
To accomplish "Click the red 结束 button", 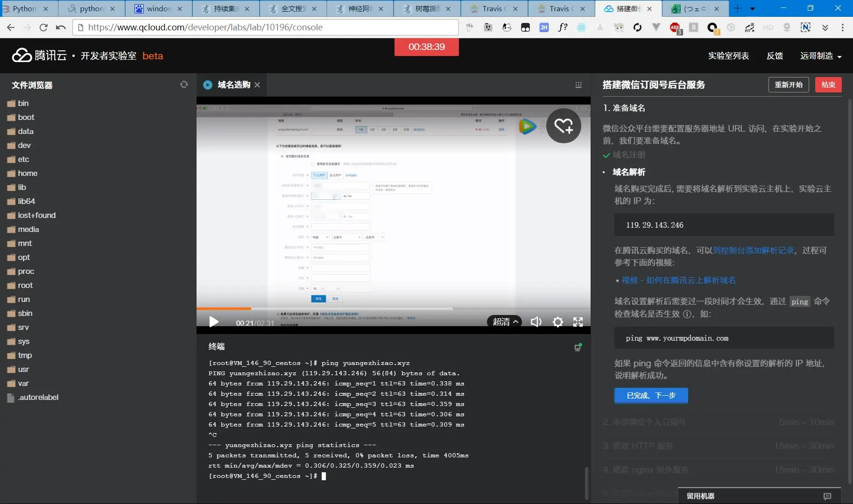I will click(828, 84).
